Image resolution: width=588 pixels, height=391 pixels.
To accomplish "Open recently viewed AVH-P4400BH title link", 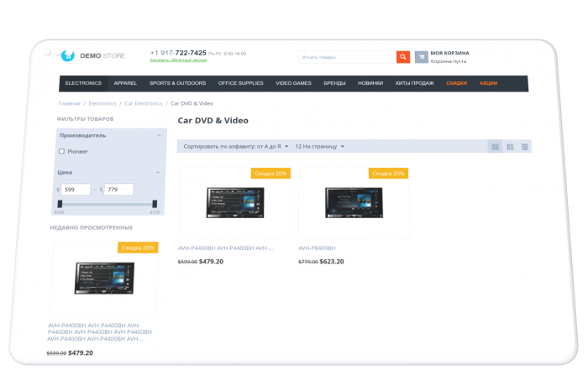I will pos(99,331).
